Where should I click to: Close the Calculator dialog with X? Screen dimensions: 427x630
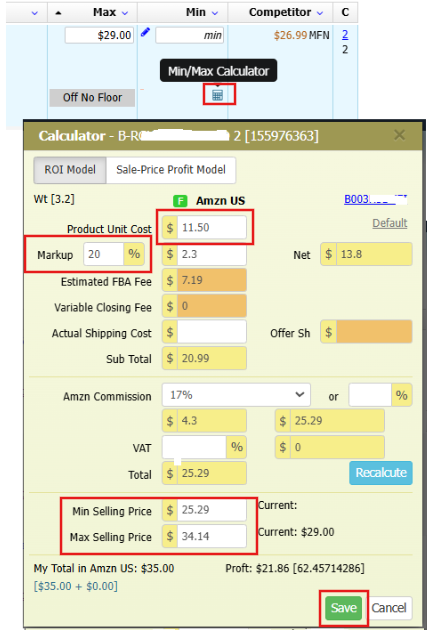click(x=399, y=135)
